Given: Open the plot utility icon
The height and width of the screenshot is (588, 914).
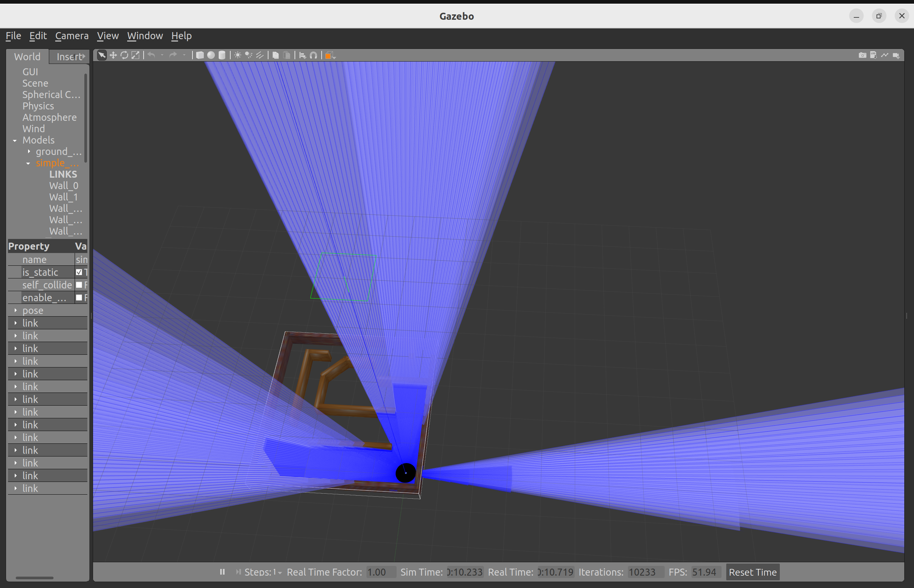Looking at the screenshot, I should [885, 55].
